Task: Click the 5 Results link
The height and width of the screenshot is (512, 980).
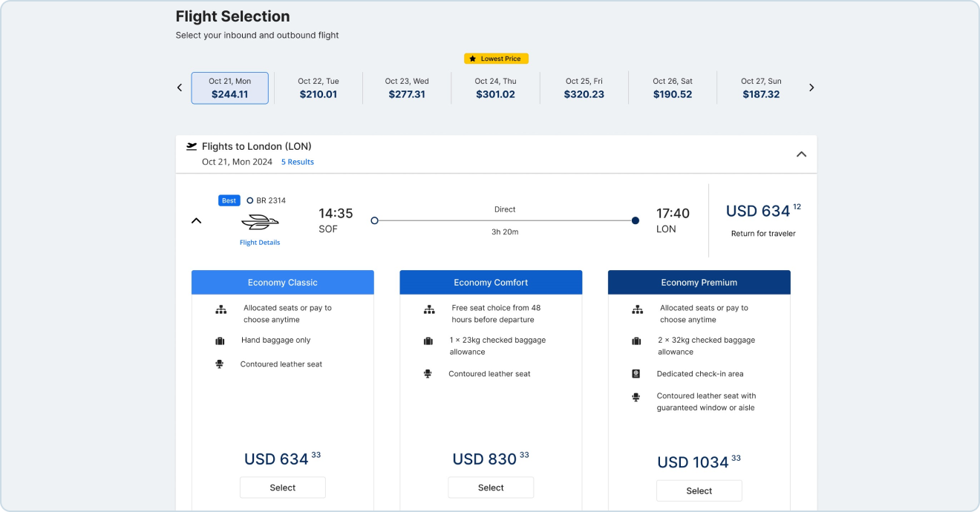Action: (297, 162)
